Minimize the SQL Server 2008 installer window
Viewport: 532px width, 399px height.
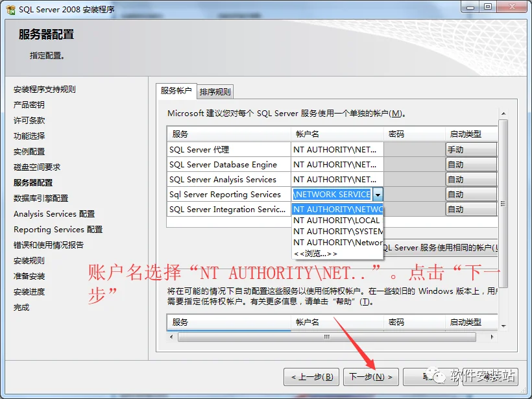click(x=470, y=6)
